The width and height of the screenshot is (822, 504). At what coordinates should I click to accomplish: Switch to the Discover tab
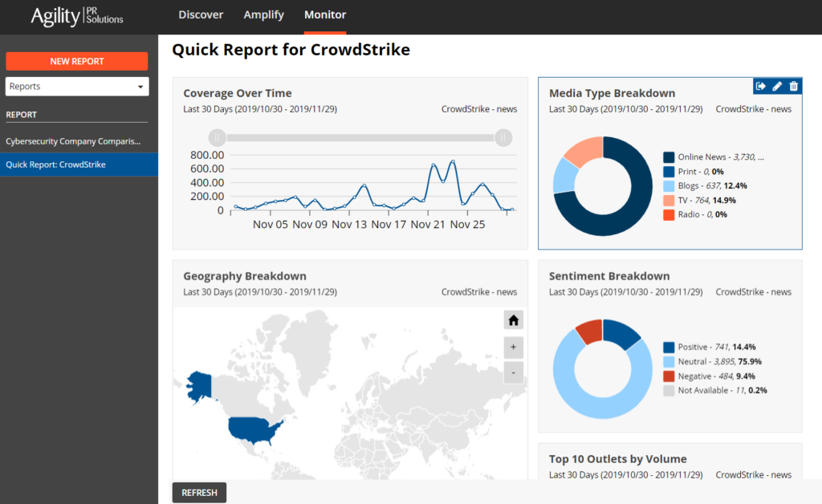tap(201, 14)
